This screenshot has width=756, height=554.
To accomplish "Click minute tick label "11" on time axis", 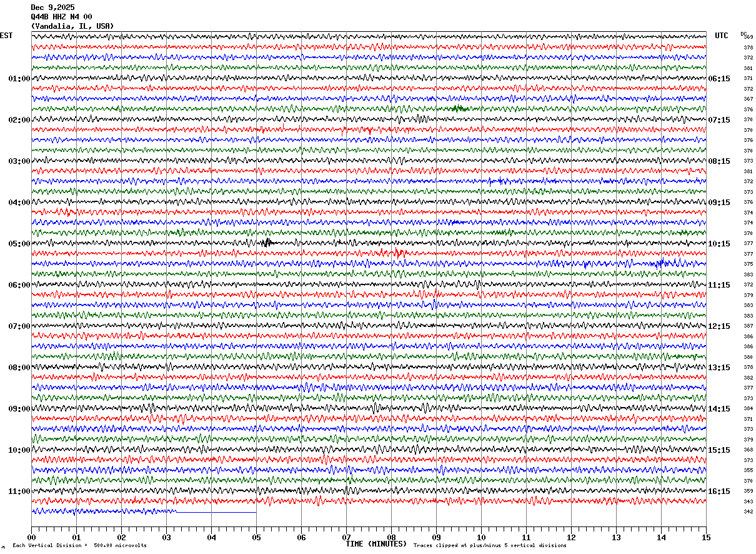I will click(526, 537).
